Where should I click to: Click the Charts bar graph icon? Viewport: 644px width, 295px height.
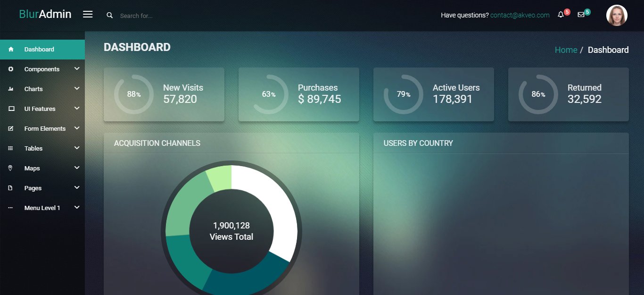11,89
